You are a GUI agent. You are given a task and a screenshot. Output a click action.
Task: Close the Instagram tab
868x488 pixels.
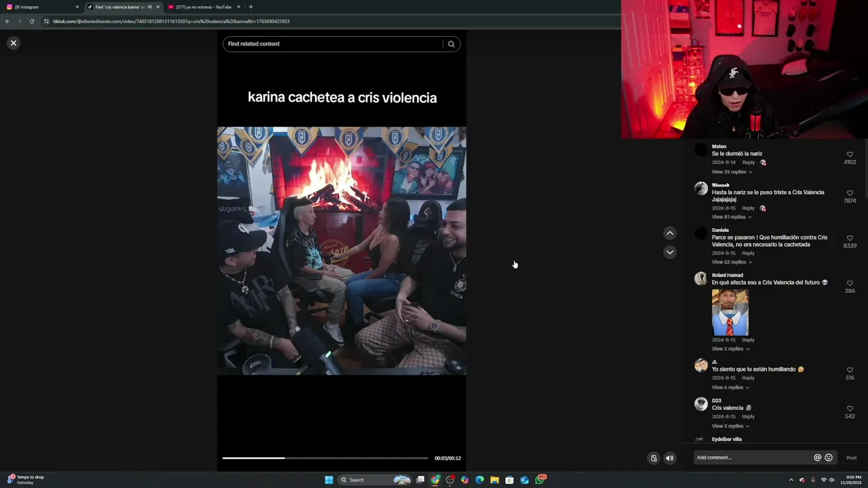[x=77, y=7]
